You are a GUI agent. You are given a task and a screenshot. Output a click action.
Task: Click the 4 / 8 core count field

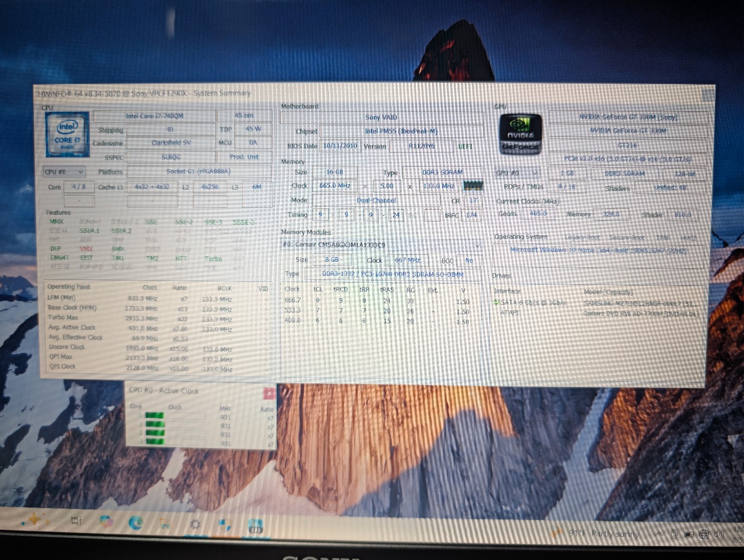pos(79,187)
